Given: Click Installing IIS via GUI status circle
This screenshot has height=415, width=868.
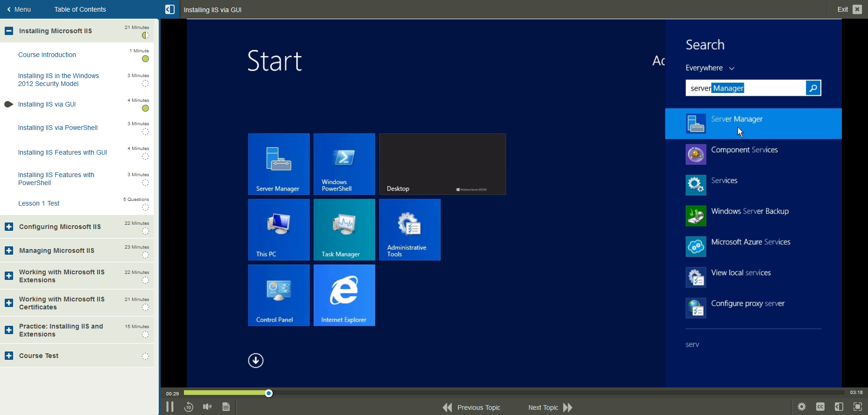Looking at the screenshot, I should (146, 108).
